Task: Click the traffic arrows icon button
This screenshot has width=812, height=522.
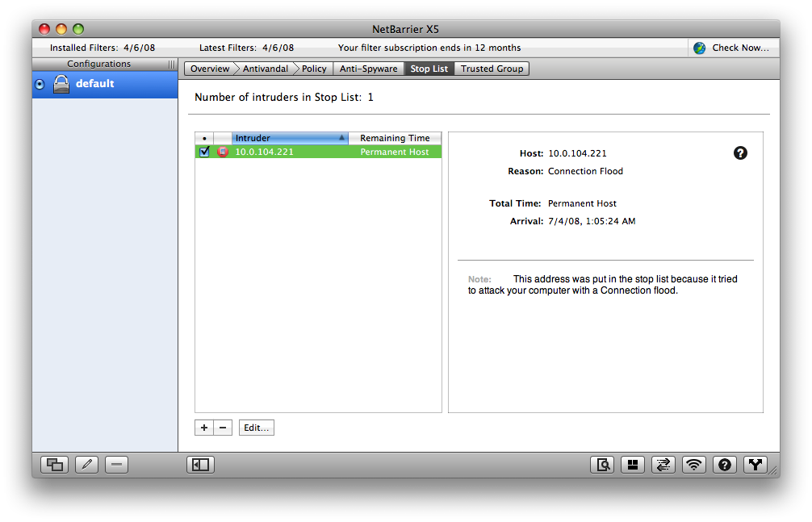Action: [x=663, y=465]
